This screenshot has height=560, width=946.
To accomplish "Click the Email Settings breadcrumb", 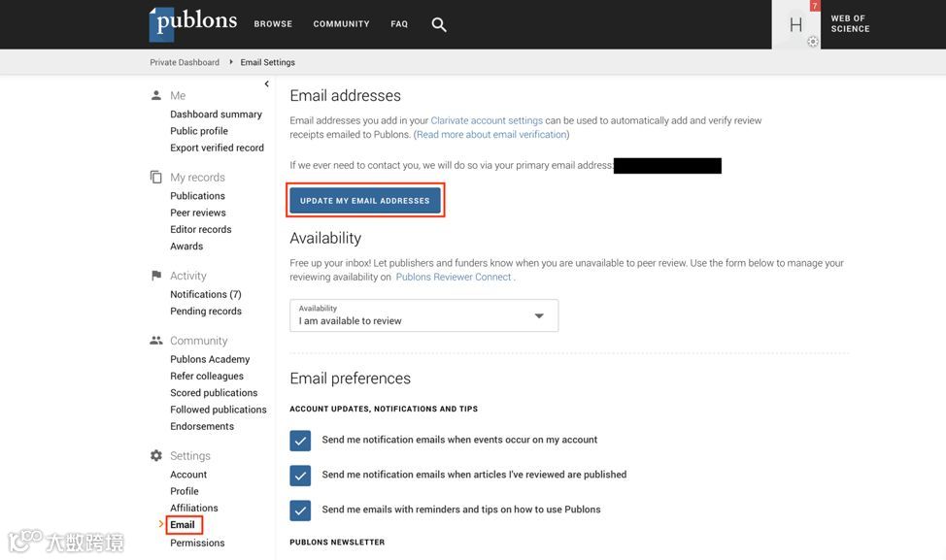I will tap(267, 62).
